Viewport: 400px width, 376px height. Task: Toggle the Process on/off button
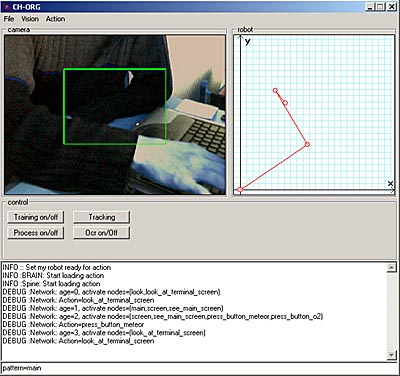tap(36, 233)
